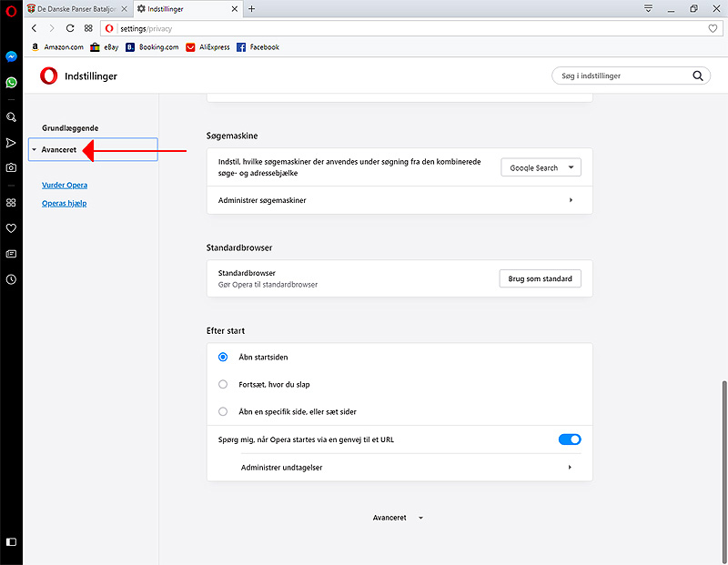
Task: Toggle 'Spørg mig, når Opera startes' switch
Action: click(569, 439)
